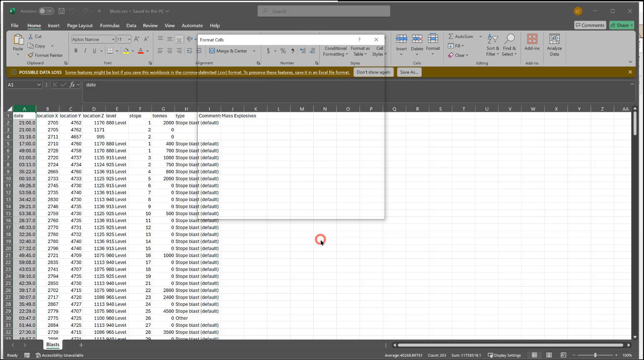644x360 pixels.
Task: Click Decrease Decimal icon
Action: (x=312, y=51)
